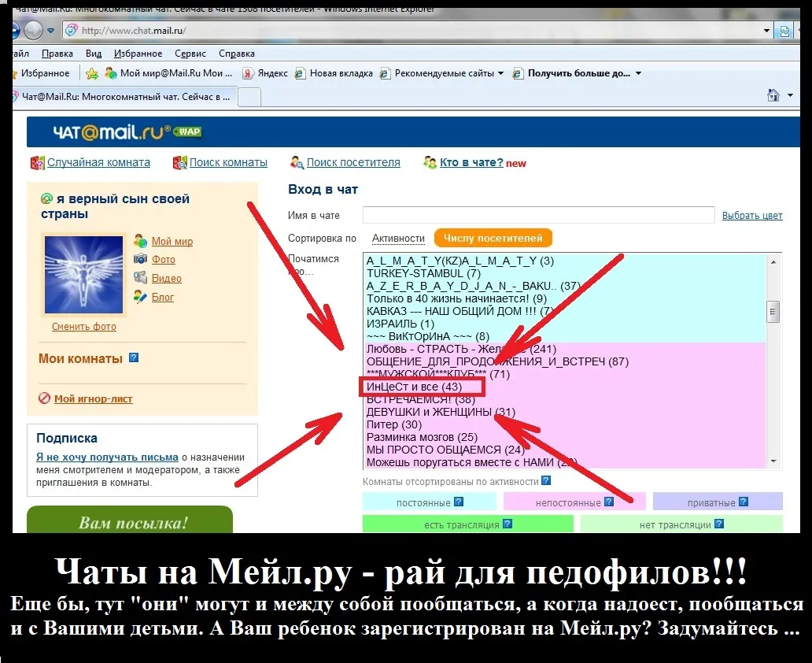
Task: Open the recent pages dropdown arrow
Action: 50,31
